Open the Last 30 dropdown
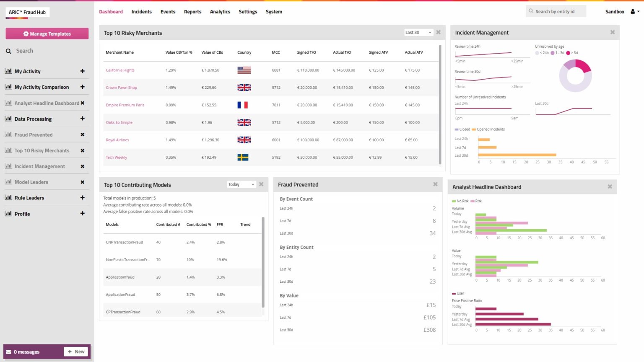644x362 pixels. [x=418, y=32]
